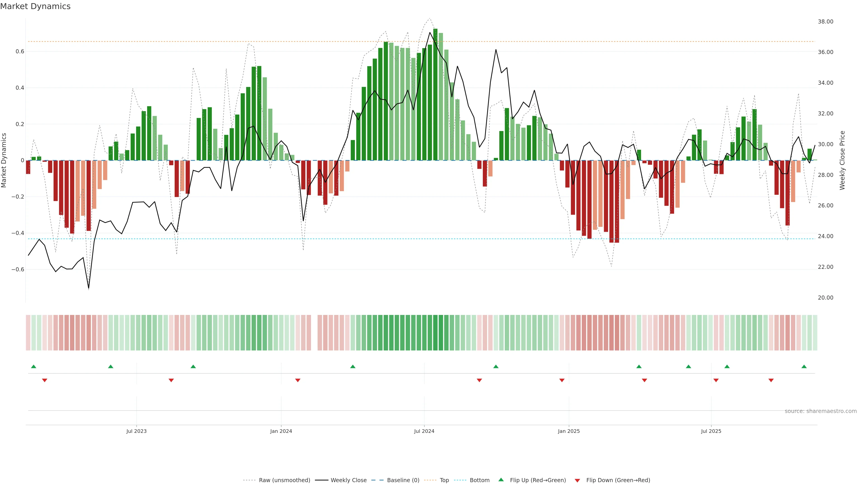Click the last green flip-up triangle marker
The height and width of the screenshot is (488, 868).
(804, 366)
